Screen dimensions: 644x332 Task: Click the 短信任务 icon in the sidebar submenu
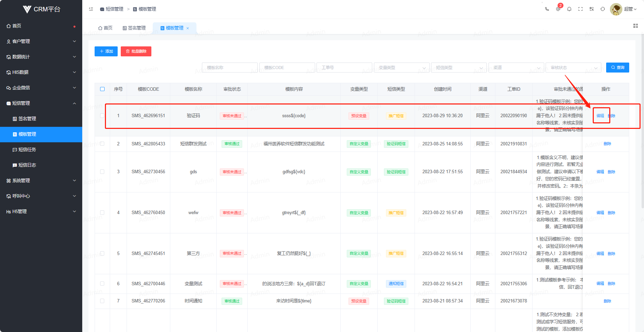point(15,150)
